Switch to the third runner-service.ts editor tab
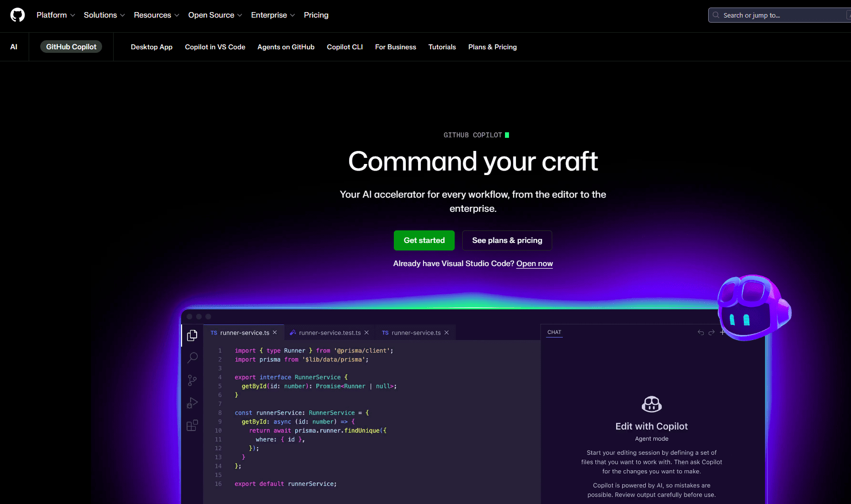 point(416,332)
